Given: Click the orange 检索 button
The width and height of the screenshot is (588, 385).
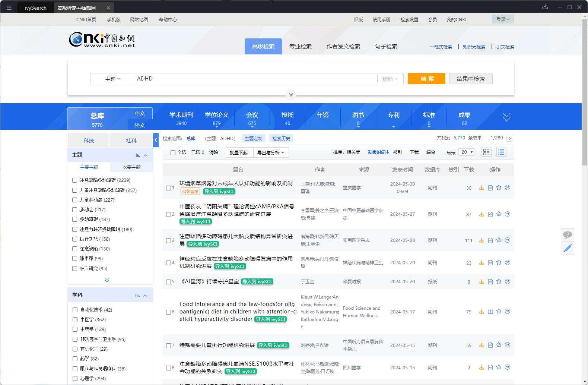Looking at the screenshot, I should pos(426,79).
